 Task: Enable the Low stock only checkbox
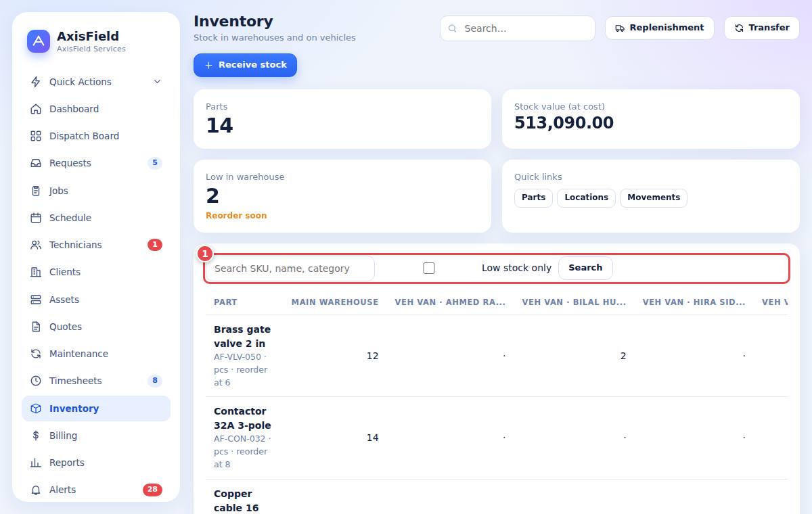click(x=429, y=268)
